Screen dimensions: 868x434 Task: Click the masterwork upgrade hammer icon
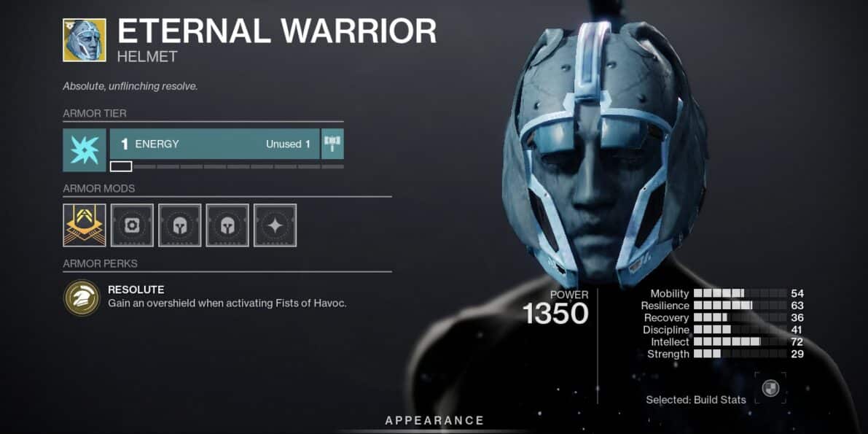pyautogui.click(x=332, y=144)
